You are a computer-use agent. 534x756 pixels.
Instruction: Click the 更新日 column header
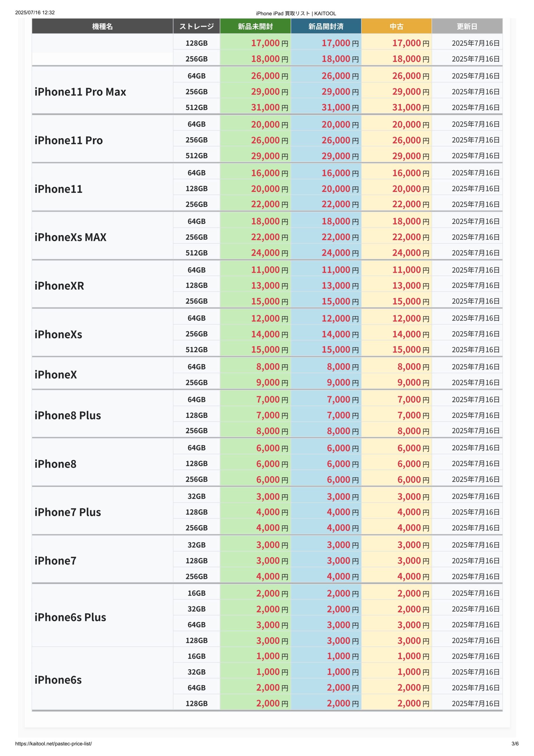point(467,26)
